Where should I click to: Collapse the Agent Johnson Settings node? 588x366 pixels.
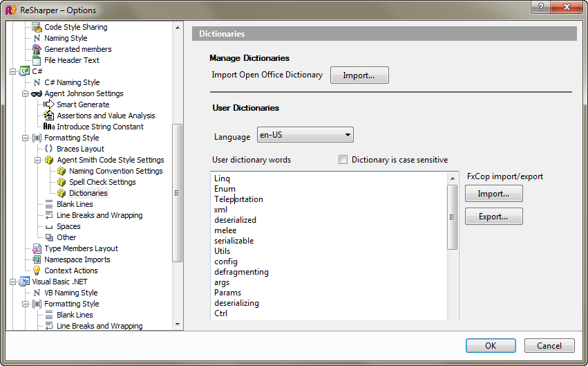(x=25, y=93)
